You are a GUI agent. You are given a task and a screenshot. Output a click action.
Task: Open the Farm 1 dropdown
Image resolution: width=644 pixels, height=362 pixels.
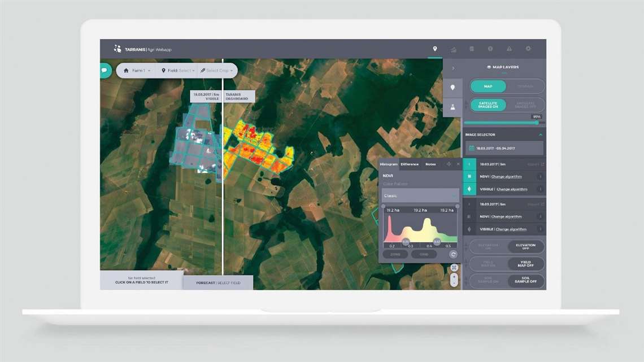(137, 71)
